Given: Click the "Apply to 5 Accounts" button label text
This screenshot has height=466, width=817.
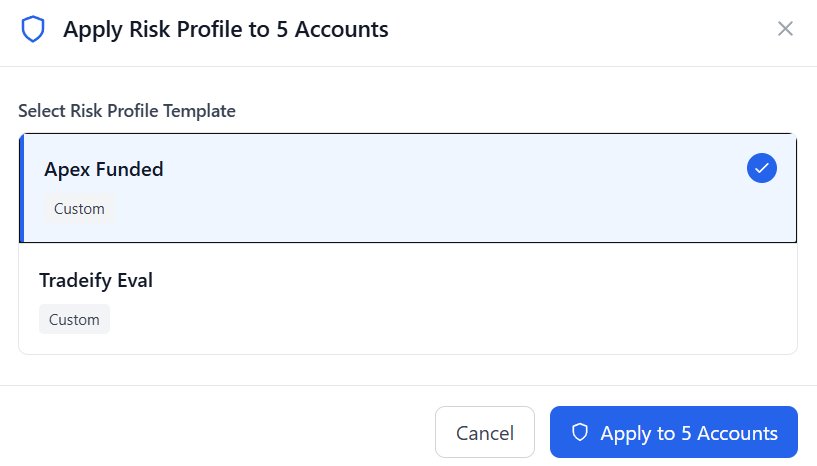Looking at the screenshot, I should (x=689, y=433).
